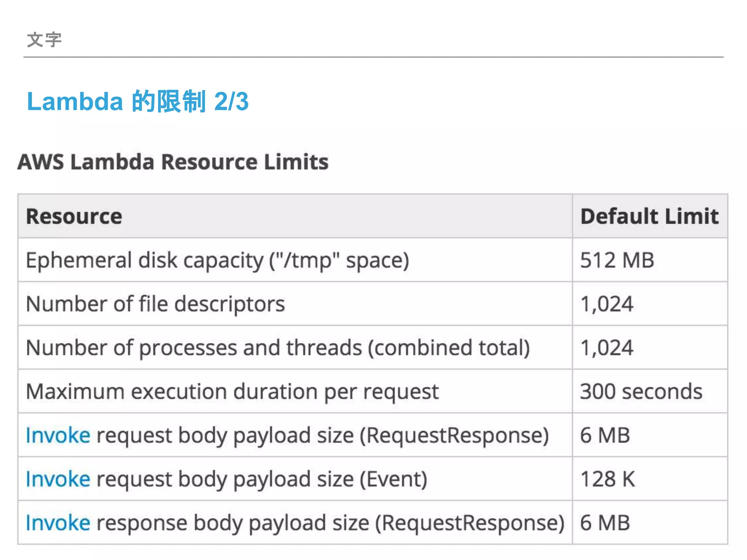Select "Number of file descriptors" cell

click(155, 304)
